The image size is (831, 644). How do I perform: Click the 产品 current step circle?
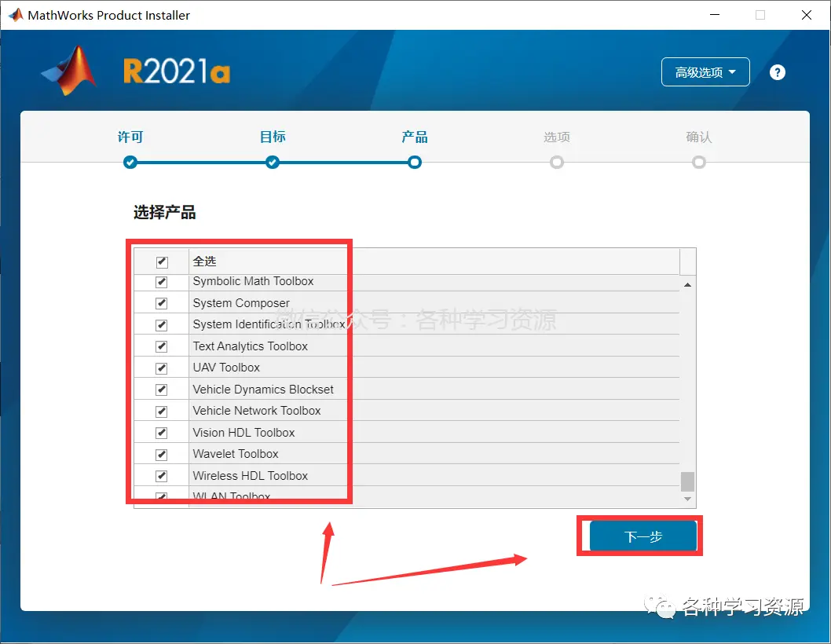pyautogui.click(x=415, y=163)
